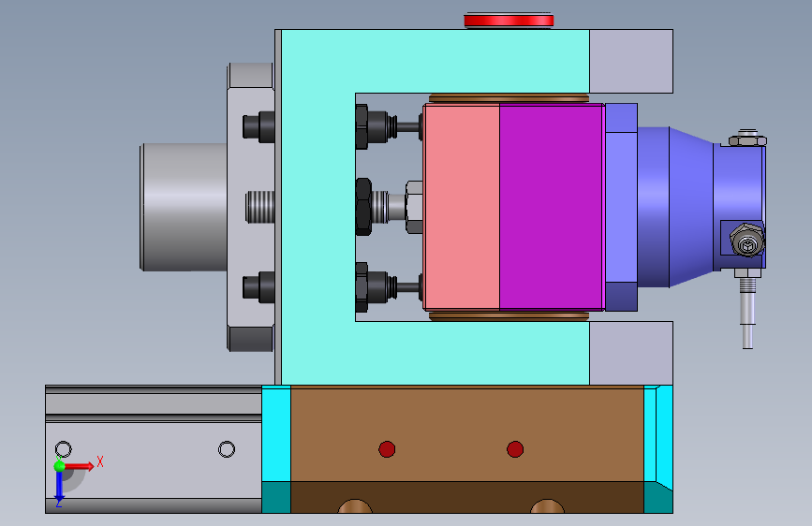Select the brown carriage block face
Screen dimensions: 812x526
(467, 434)
